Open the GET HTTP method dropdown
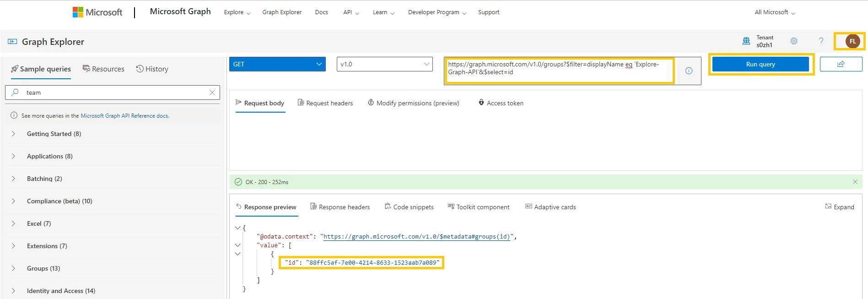 pos(277,64)
